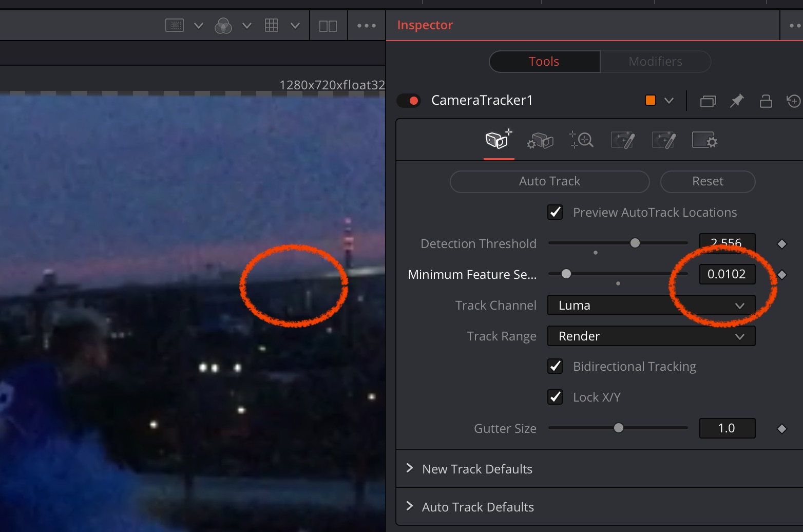The height and width of the screenshot is (532, 803).
Task: Click the Detection Threshold default dot marker
Action: [x=596, y=253]
